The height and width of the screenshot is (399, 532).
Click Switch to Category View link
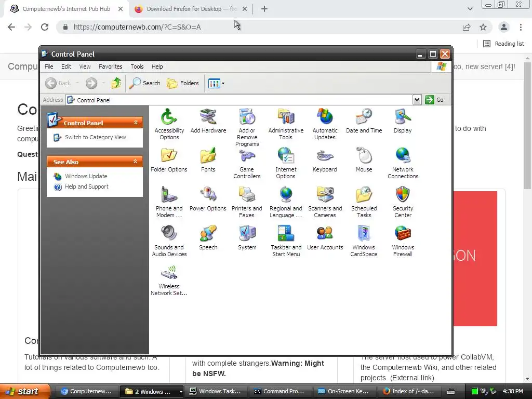(96, 137)
